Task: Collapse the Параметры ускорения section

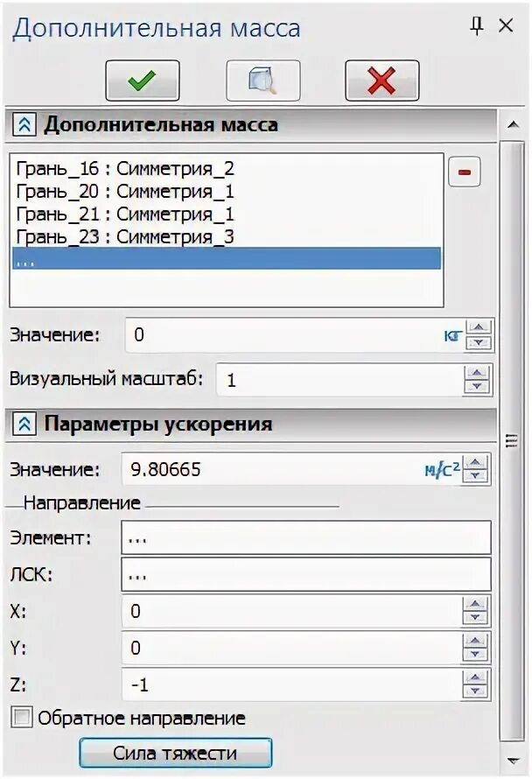Action: pyautogui.click(x=24, y=425)
